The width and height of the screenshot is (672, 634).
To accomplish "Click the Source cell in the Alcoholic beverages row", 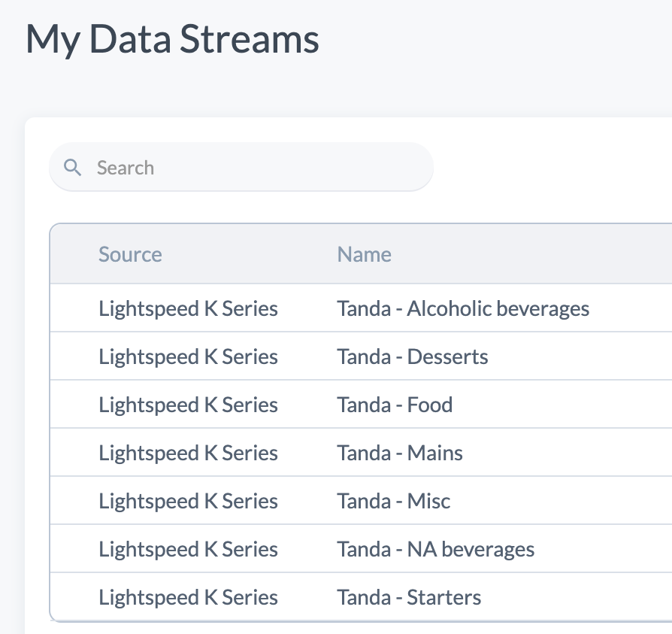I will [x=188, y=308].
